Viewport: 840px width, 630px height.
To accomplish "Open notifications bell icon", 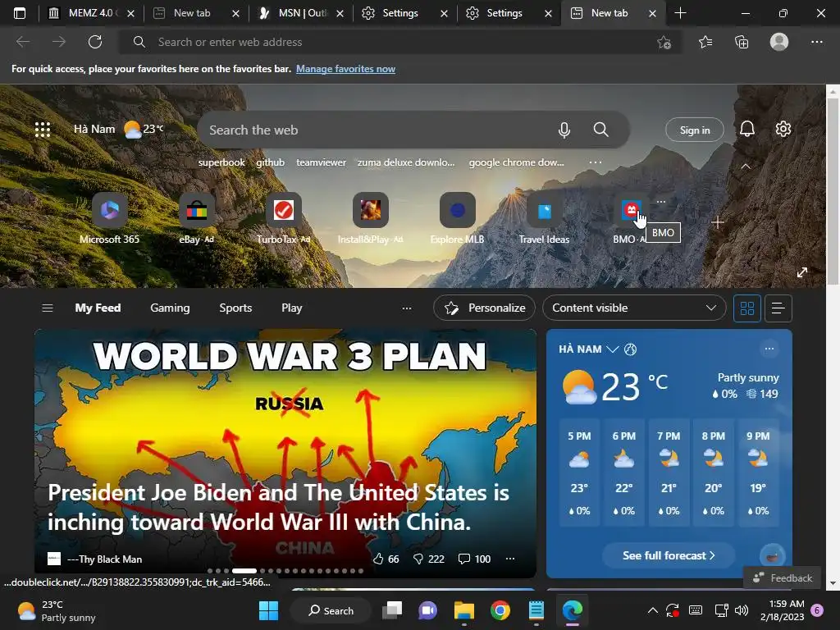I will tap(746, 129).
